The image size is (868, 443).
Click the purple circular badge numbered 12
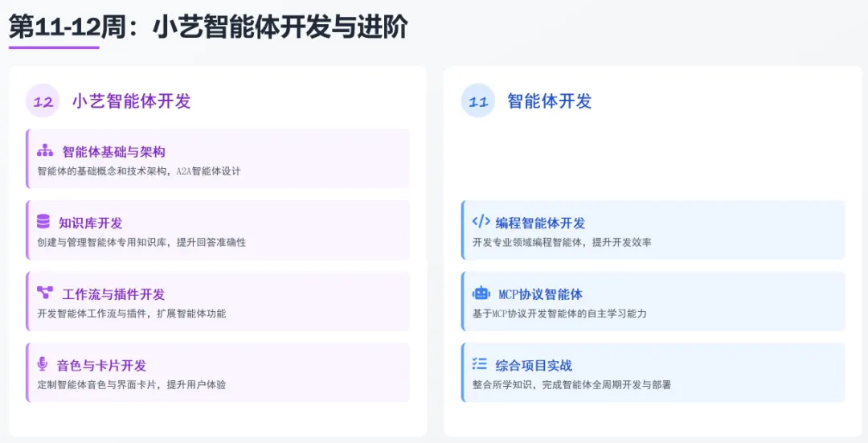click(43, 100)
